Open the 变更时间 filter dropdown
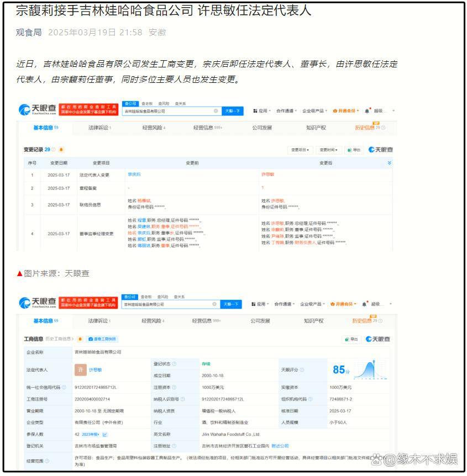Image resolution: width=467 pixels, height=476 pixels. coord(329,150)
